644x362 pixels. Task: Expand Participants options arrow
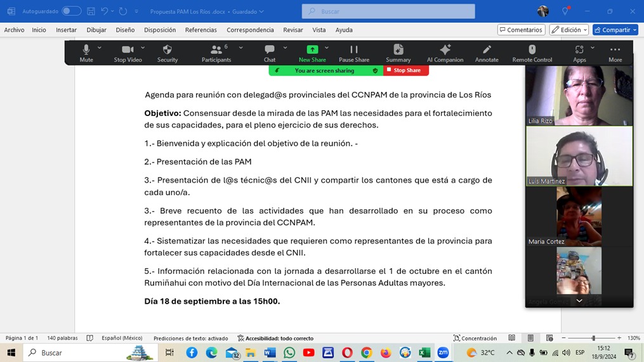point(240,48)
